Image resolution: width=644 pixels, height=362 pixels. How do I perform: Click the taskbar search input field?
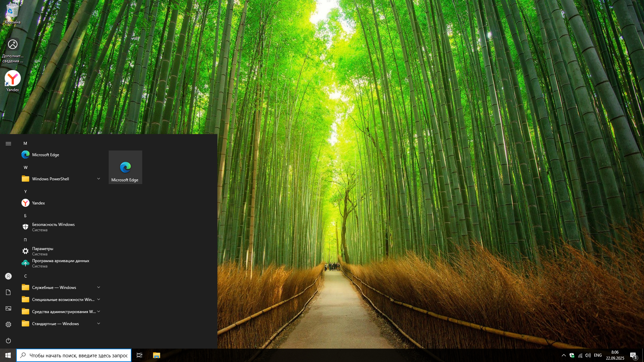click(78, 355)
